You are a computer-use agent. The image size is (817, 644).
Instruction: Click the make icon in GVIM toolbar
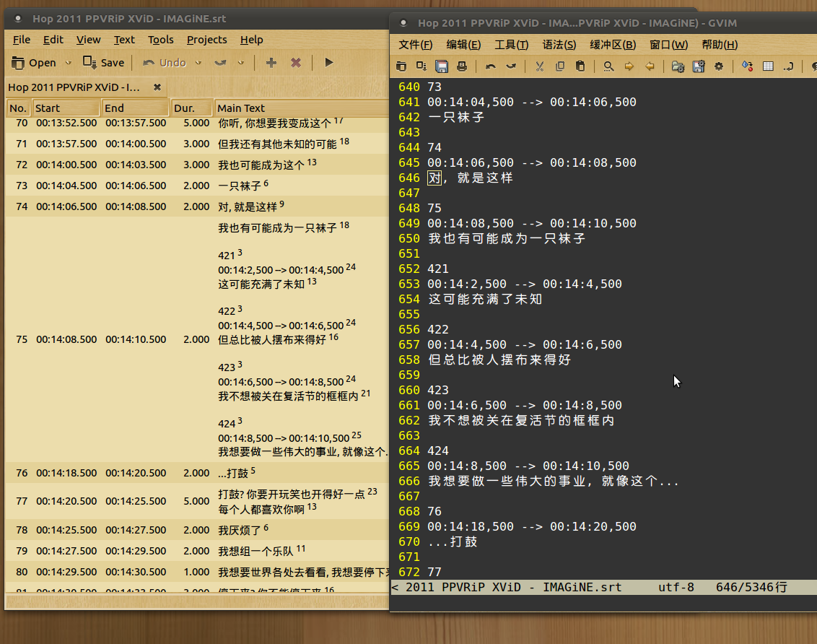747,66
